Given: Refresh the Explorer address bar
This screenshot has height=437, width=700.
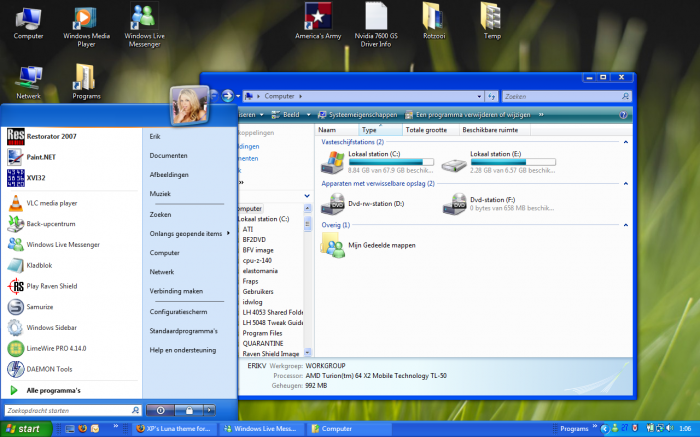Looking at the screenshot, I should [x=492, y=96].
